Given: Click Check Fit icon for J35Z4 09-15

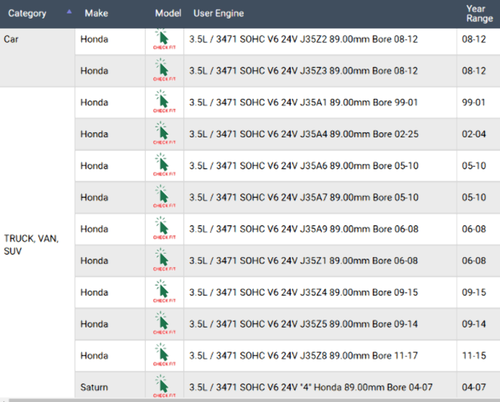Looking at the screenshot, I should click(164, 292).
